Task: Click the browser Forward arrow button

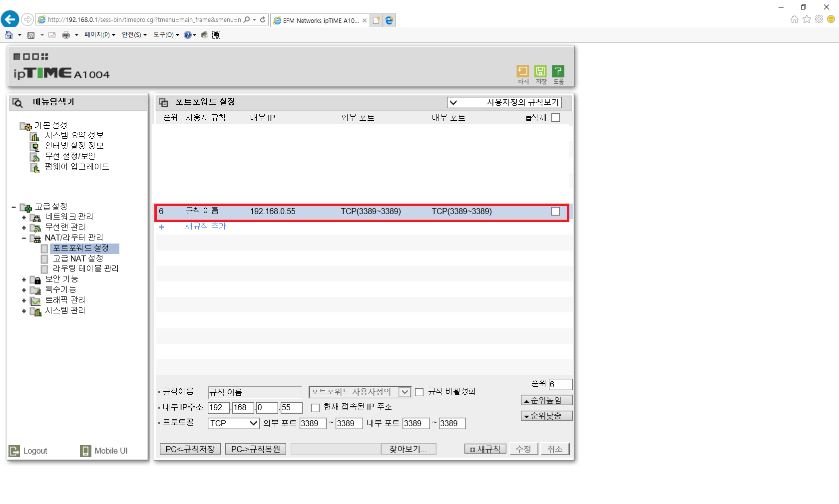Action: [27, 19]
